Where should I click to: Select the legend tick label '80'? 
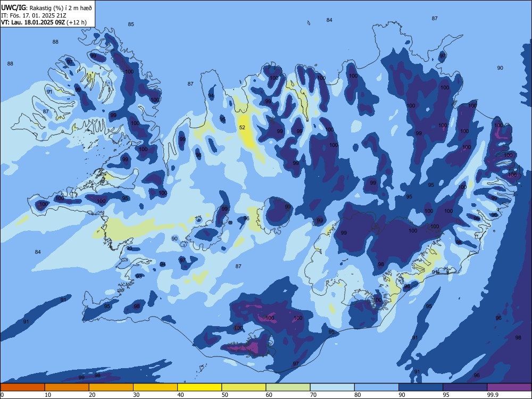358,395
